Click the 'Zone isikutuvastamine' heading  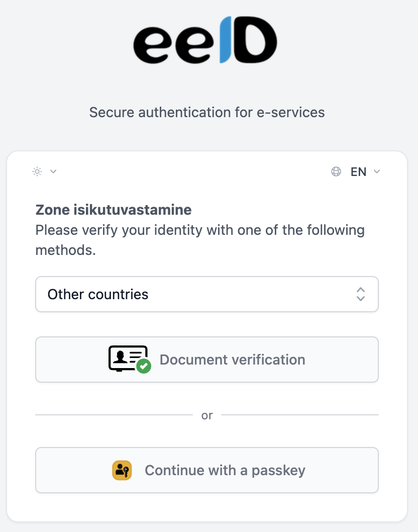pyautogui.click(x=114, y=209)
